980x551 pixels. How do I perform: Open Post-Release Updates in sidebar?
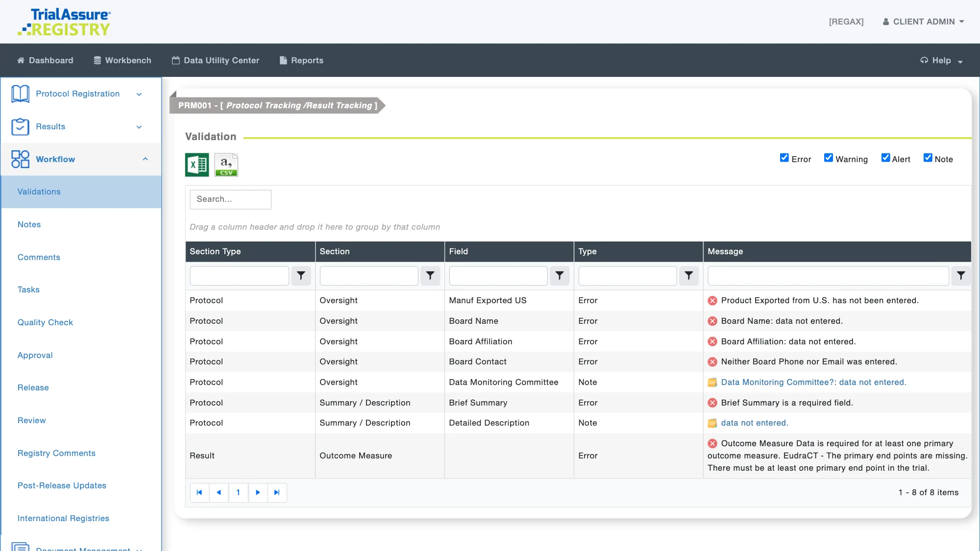pyautogui.click(x=62, y=485)
